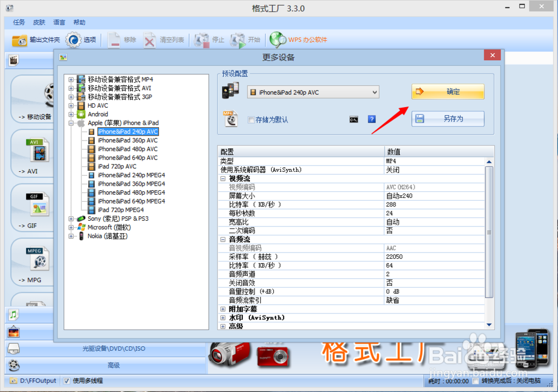Click the command line console icon

point(353,119)
